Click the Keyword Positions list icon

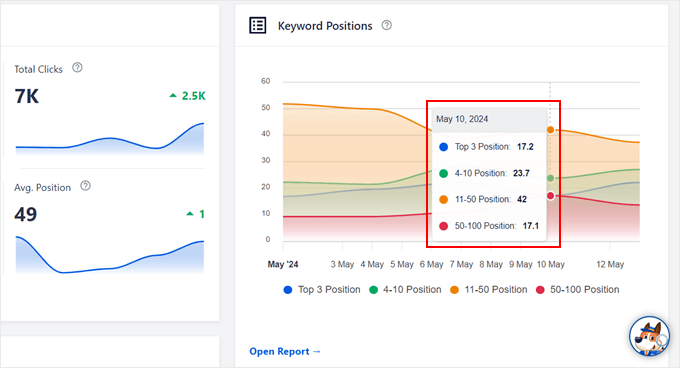tap(258, 26)
